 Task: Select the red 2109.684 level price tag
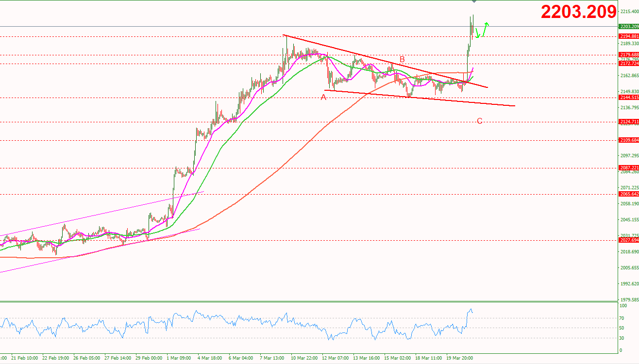(629, 140)
